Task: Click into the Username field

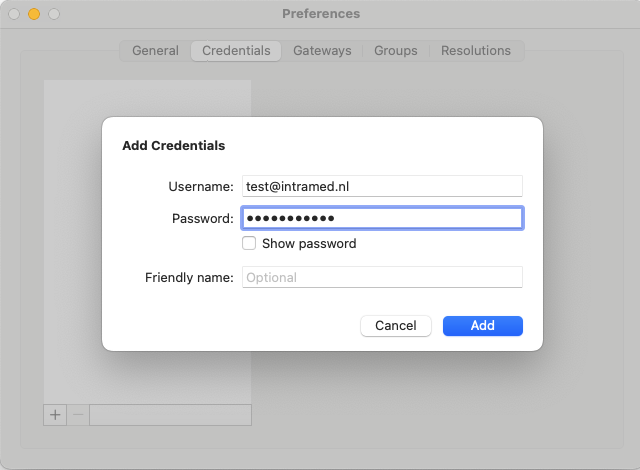Action: [382, 186]
